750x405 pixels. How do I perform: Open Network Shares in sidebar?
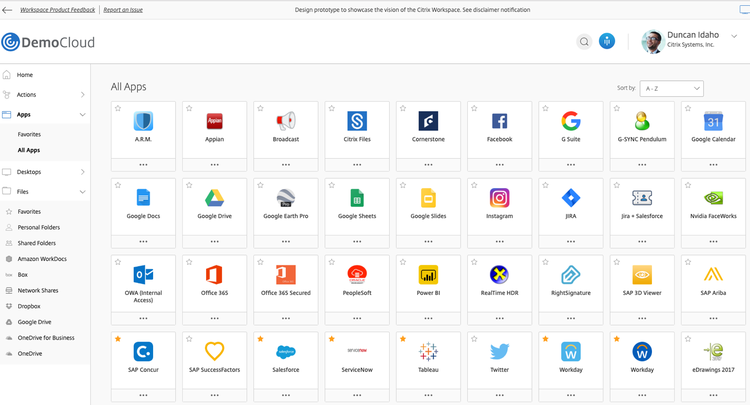tap(38, 291)
